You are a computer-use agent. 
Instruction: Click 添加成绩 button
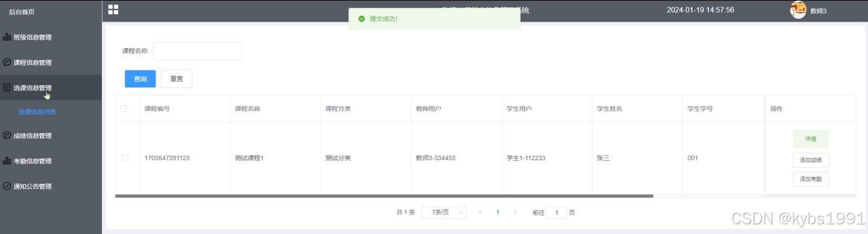coord(811,159)
